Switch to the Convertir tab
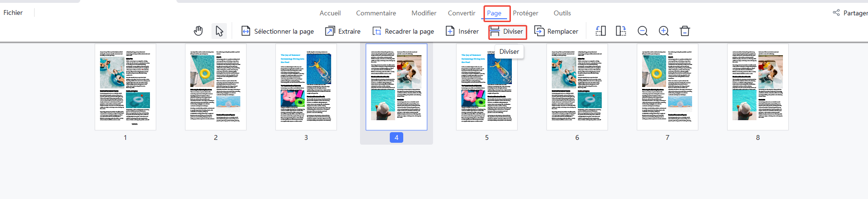 pyautogui.click(x=461, y=13)
